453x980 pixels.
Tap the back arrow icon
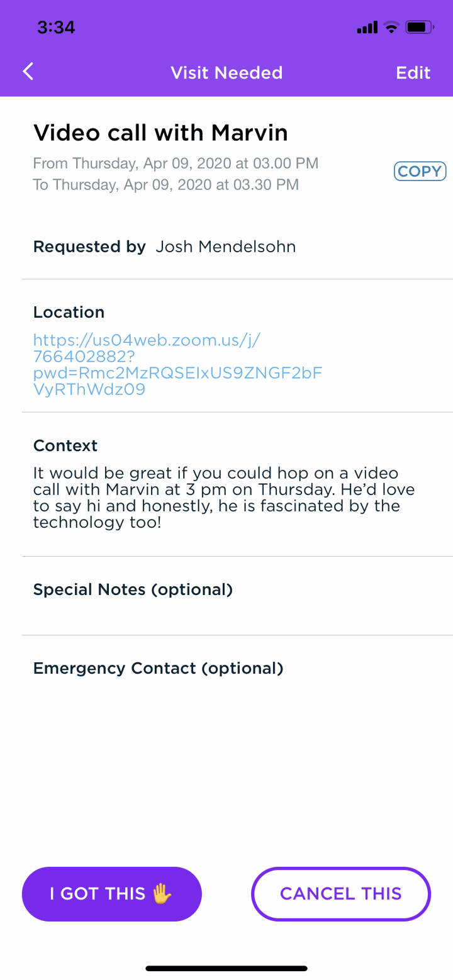(x=28, y=72)
